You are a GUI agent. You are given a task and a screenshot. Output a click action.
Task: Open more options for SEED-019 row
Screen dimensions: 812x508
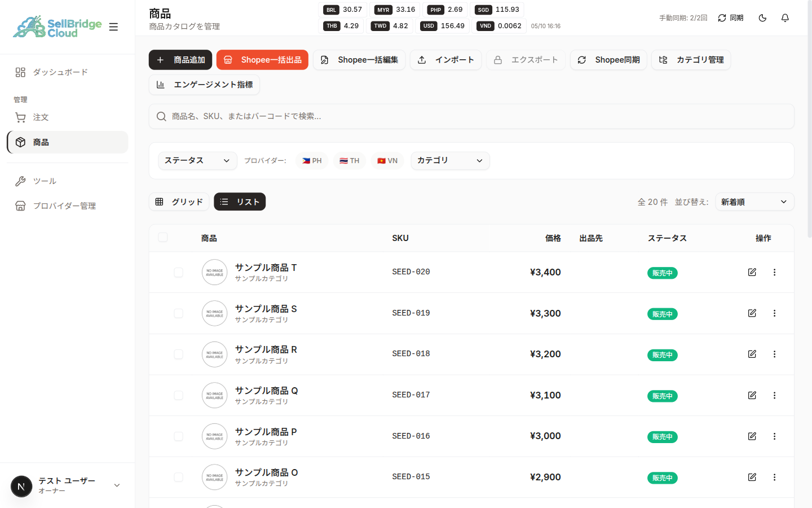[x=774, y=313]
